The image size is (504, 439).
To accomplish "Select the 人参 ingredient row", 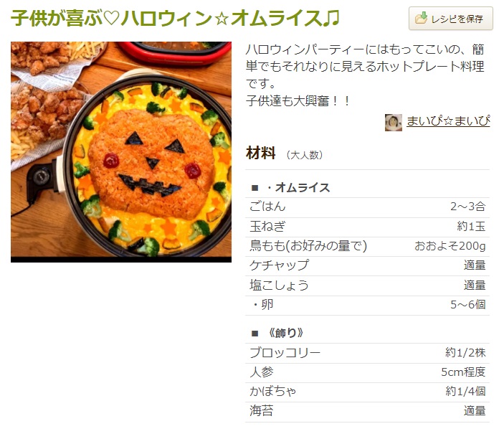I will 367,373.
